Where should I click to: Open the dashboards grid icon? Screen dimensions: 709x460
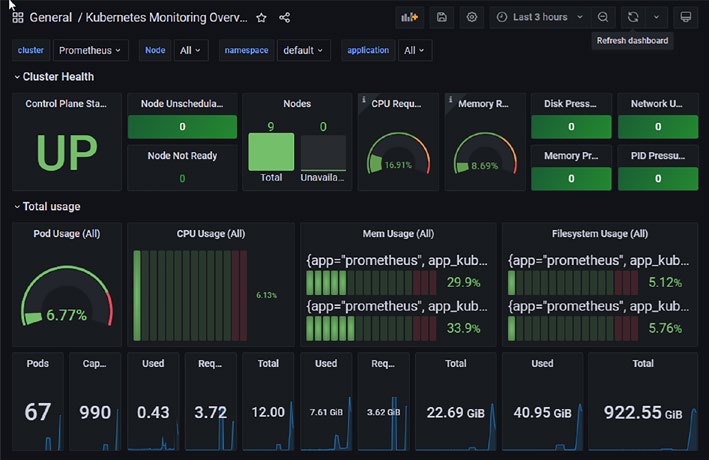point(18,18)
